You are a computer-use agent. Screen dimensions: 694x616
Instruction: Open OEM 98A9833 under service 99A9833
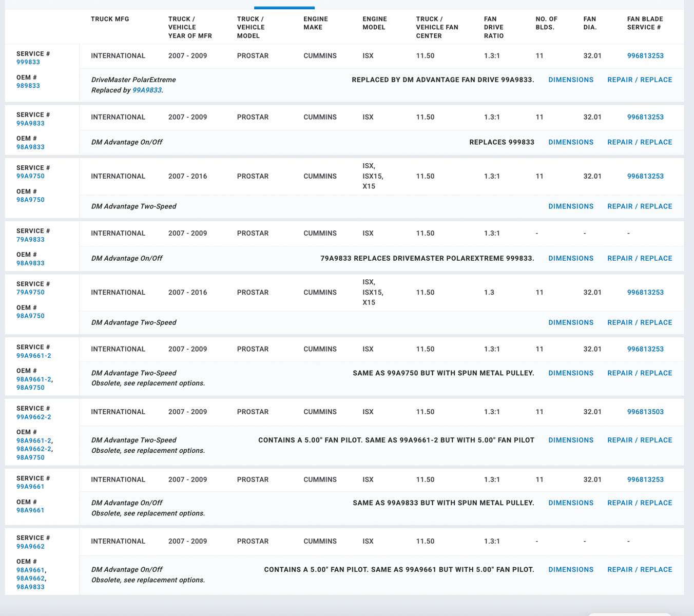(30, 147)
